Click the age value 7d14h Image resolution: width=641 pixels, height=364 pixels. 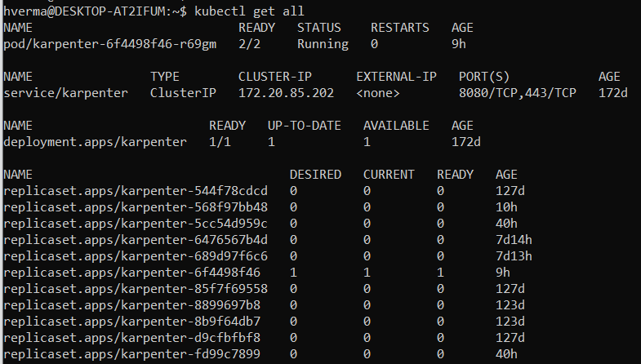(514, 240)
